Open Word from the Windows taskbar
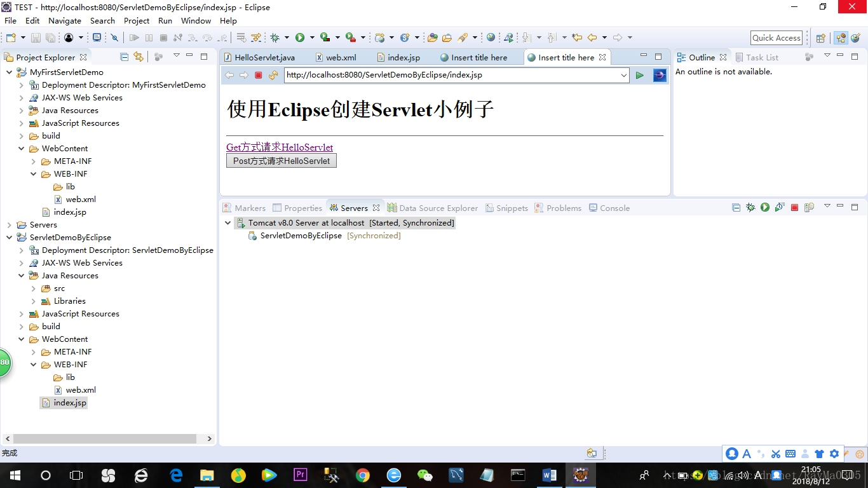This screenshot has height=488, width=868. [549, 475]
